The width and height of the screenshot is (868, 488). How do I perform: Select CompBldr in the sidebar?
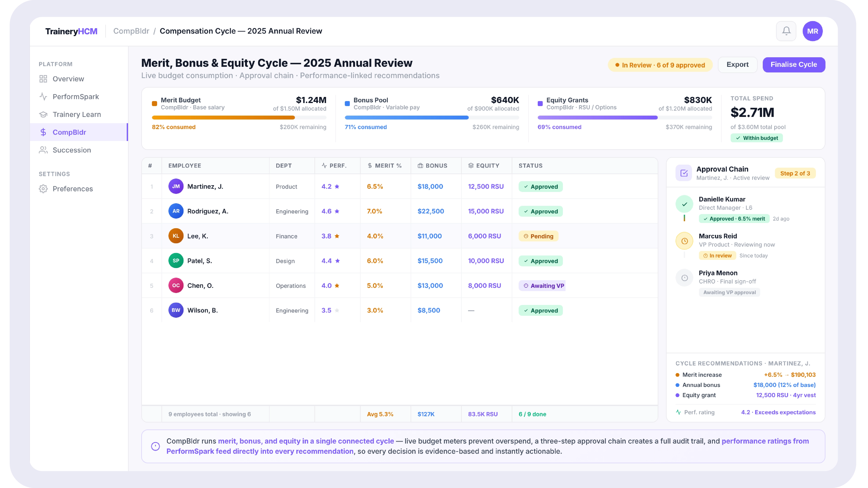(x=79, y=132)
